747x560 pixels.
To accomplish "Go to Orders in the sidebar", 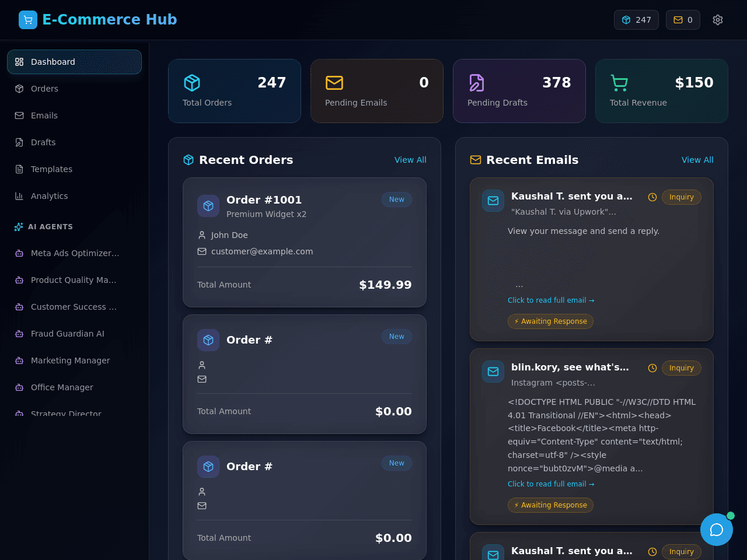I will pos(74,89).
